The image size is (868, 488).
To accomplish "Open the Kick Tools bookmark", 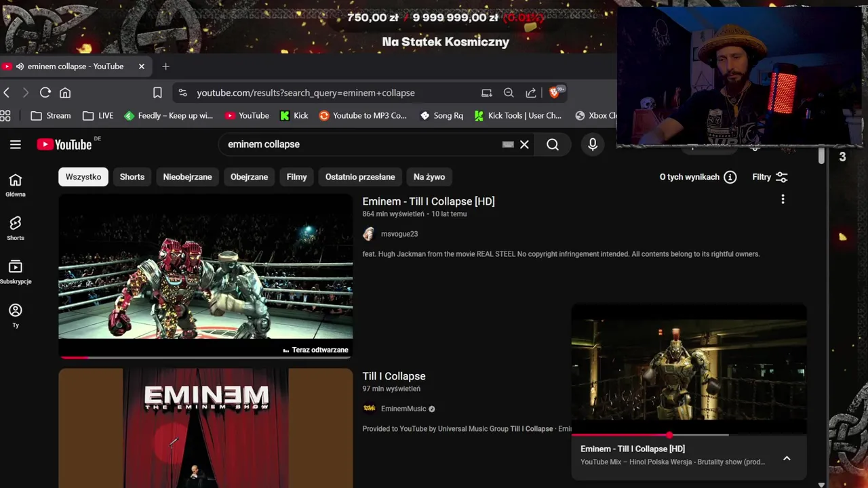I will [518, 116].
